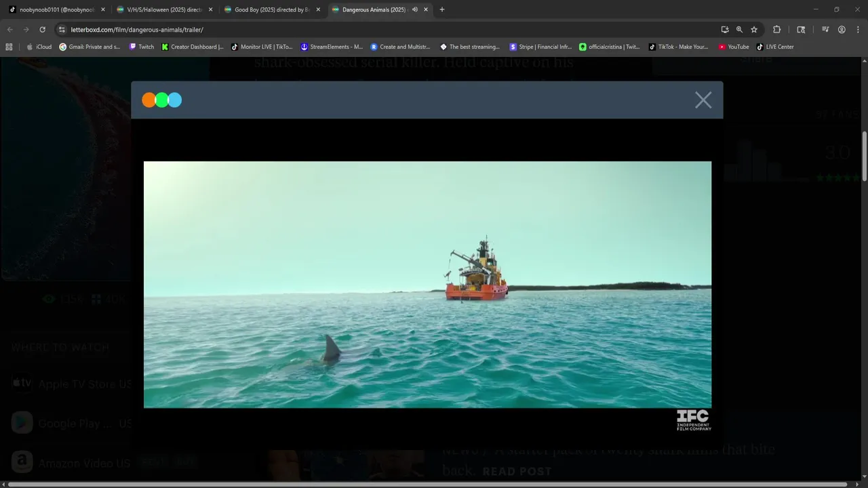
Task: Click the horizontal page scrollbar
Action: tap(427, 484)
